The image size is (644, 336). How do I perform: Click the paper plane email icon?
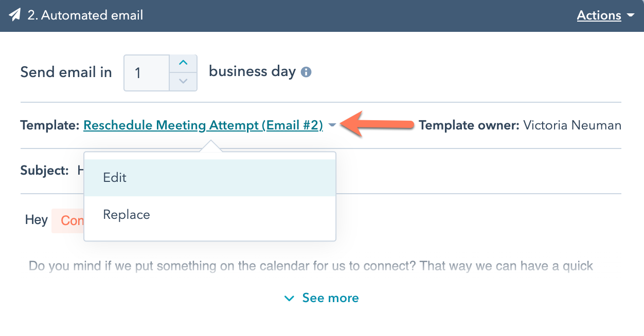[x=14, y=15]
